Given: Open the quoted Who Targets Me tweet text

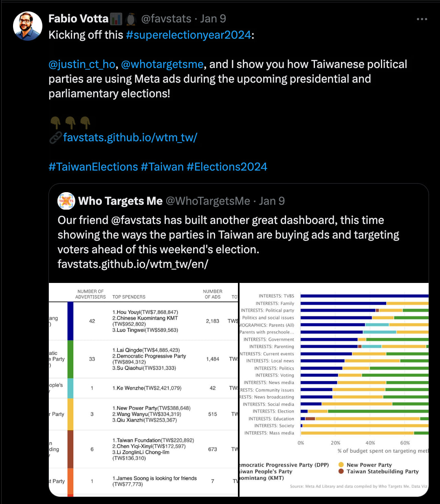Looking at the screenshot, I should pos(228,242).
